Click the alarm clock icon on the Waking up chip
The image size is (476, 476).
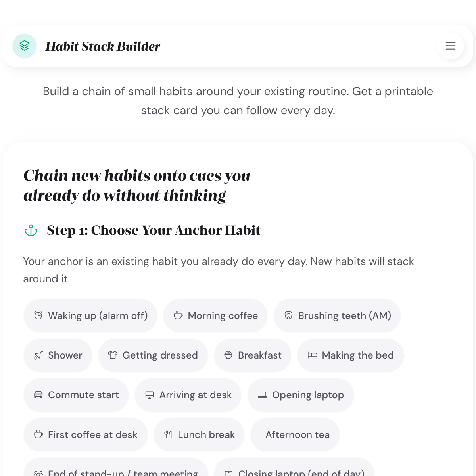38,315
